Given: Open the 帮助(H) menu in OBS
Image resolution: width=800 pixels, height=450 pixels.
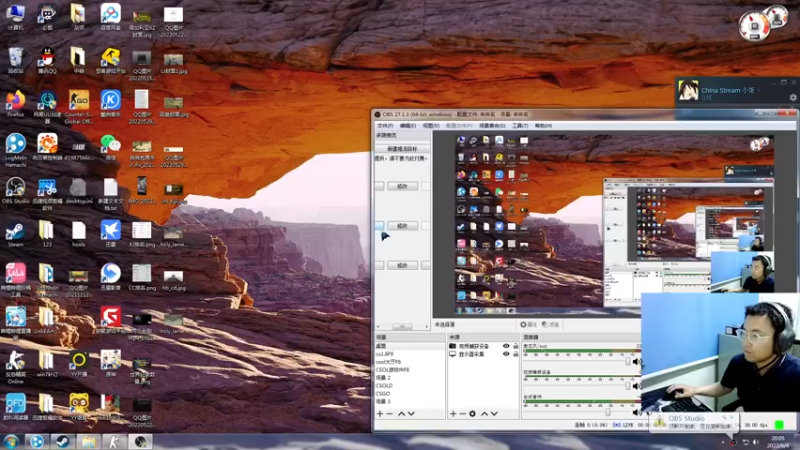Looking at the screenshot, I should tap(543, 126).
